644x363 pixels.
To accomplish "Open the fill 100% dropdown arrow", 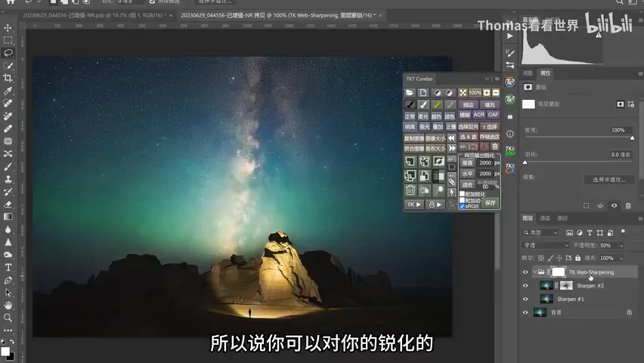I will point(621,258).
